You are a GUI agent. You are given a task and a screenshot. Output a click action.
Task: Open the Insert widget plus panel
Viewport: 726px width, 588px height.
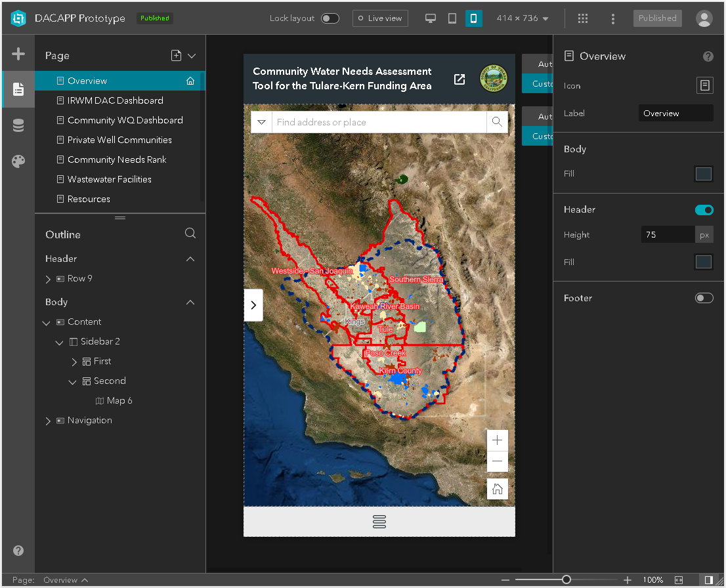point(18,54)
